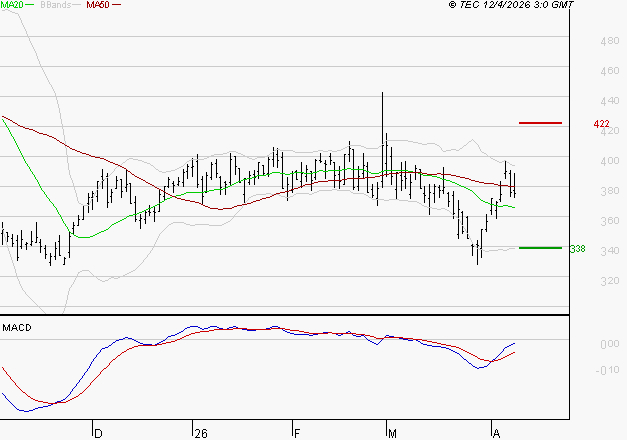
Task: Click the MACD 0.00 axis label
Action: tap(607, 345)
